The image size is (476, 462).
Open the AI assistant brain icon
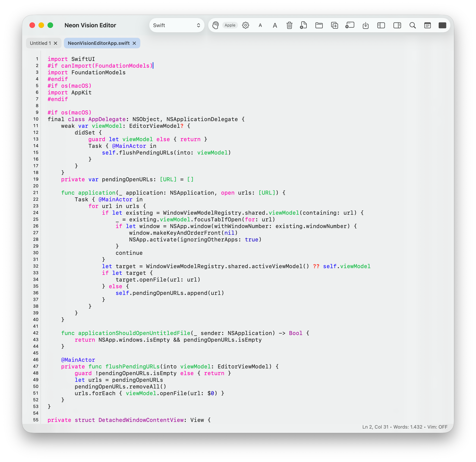(215, 25)
